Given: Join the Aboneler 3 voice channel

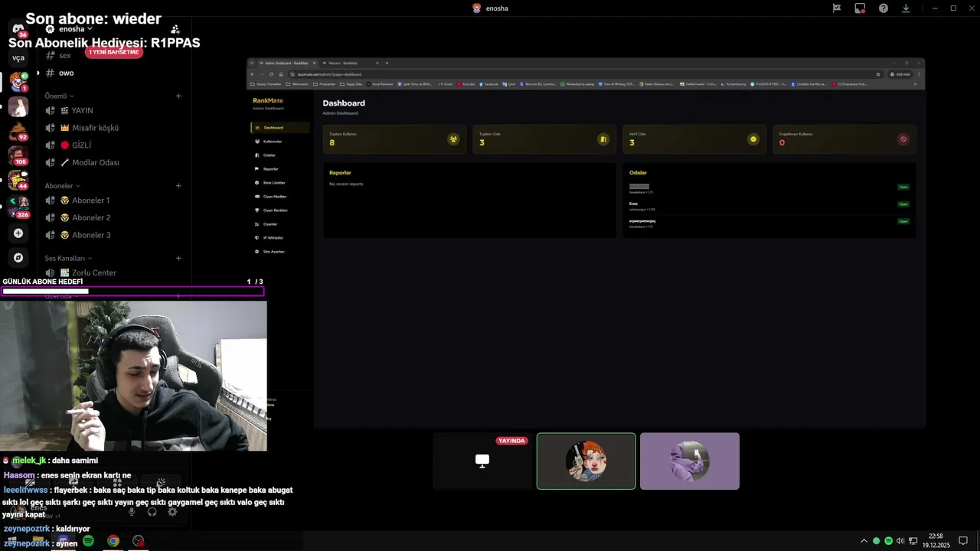Looking at the screenshot, I should (113, 235).
